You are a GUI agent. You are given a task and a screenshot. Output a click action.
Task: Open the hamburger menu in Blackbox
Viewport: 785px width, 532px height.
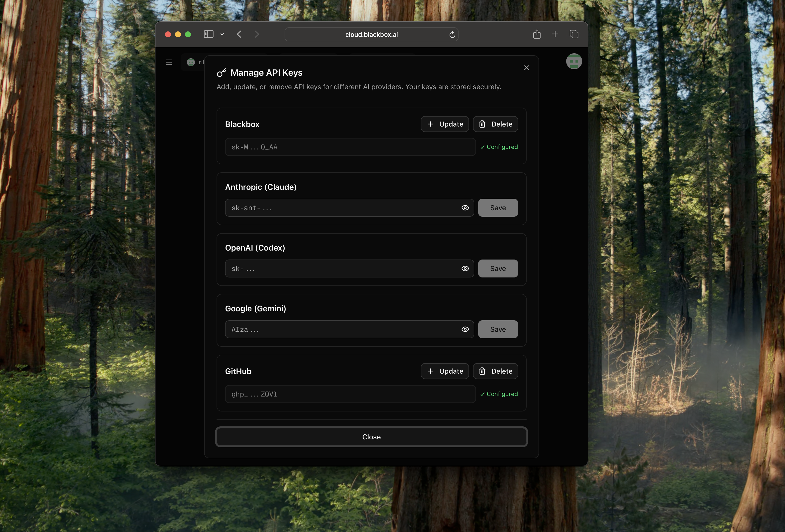pyautogui.click(x=169, y=63)
